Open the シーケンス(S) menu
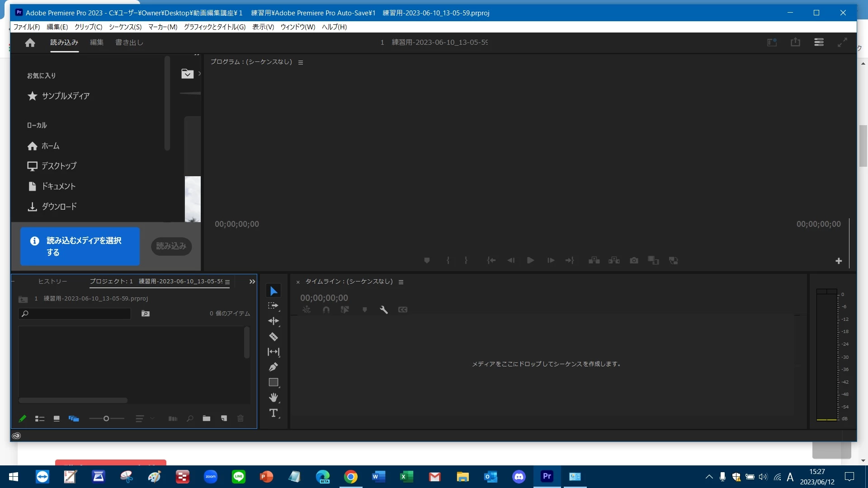This screenshot has height=488, width=868. [x=125, y=27]
